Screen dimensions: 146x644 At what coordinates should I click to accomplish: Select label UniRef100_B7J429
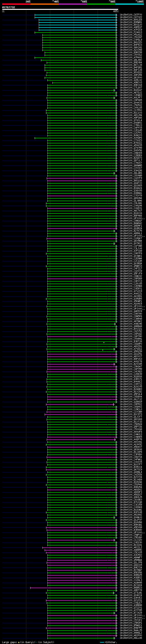coord(131,613)
